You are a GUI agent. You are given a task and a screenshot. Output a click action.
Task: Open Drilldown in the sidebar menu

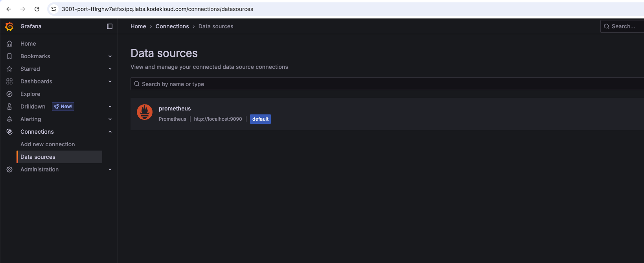click(x=33, y=107)
